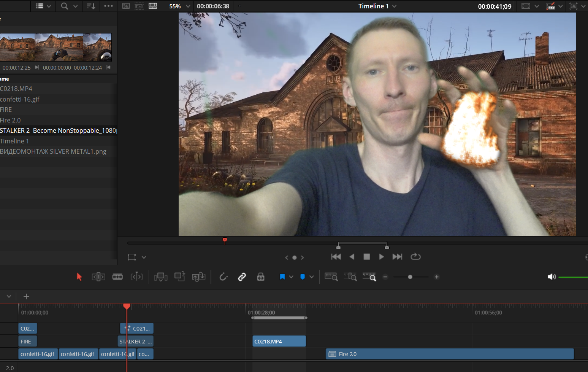Select STALKER 2 clip in media list
The image size is (588, 372).
point(59,130)
